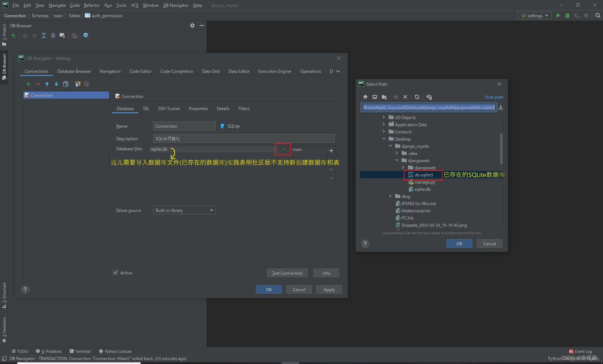Add a new connection in DB Browser toolbar

tap(14, 36)
